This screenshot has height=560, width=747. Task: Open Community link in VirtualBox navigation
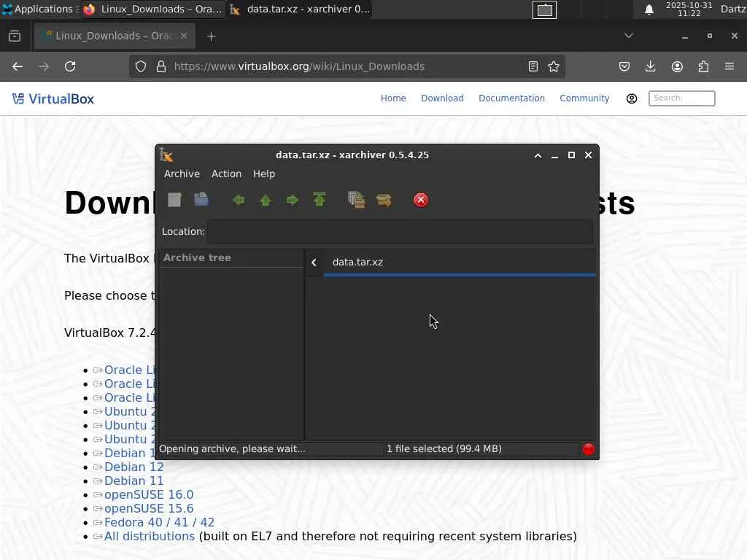[584, 98]
